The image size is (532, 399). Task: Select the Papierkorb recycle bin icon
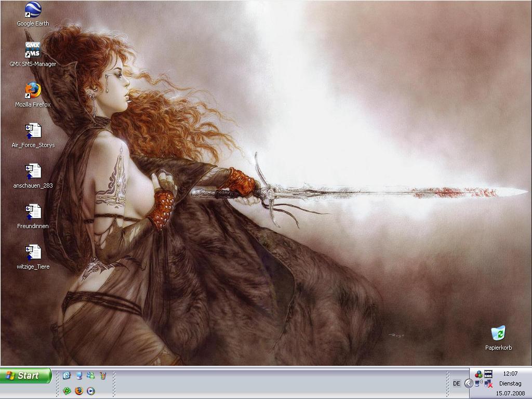pyautogui.click(x=498, y=334)
